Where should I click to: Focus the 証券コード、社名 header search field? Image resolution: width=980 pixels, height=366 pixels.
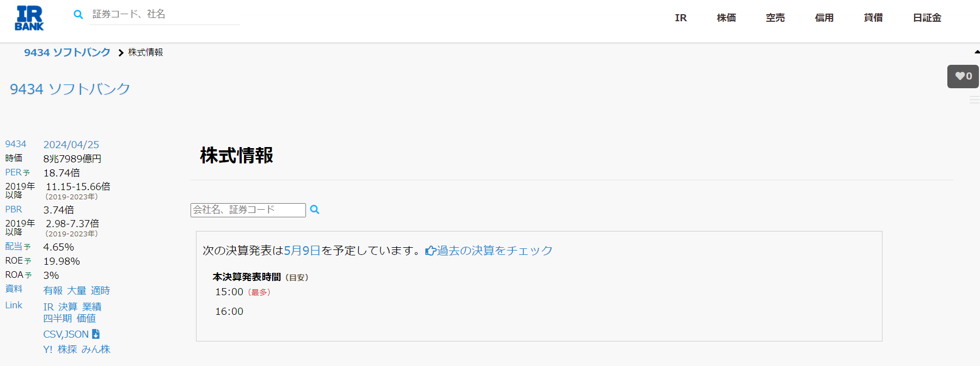click(164, 15)
